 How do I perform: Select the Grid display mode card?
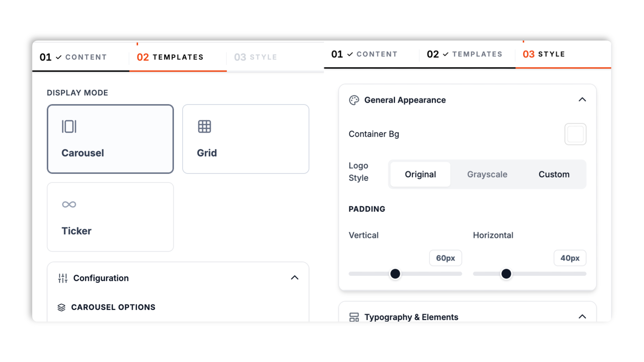coord(246,139)
